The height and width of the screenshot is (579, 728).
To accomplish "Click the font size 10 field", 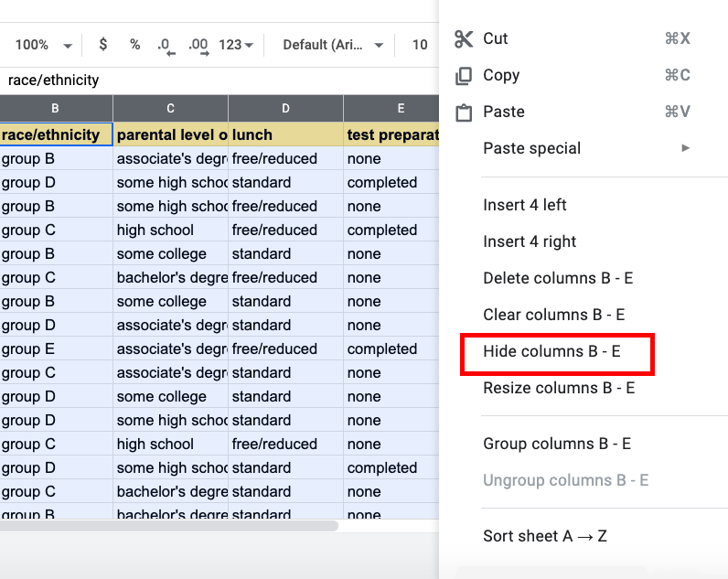I will (420, 45).
